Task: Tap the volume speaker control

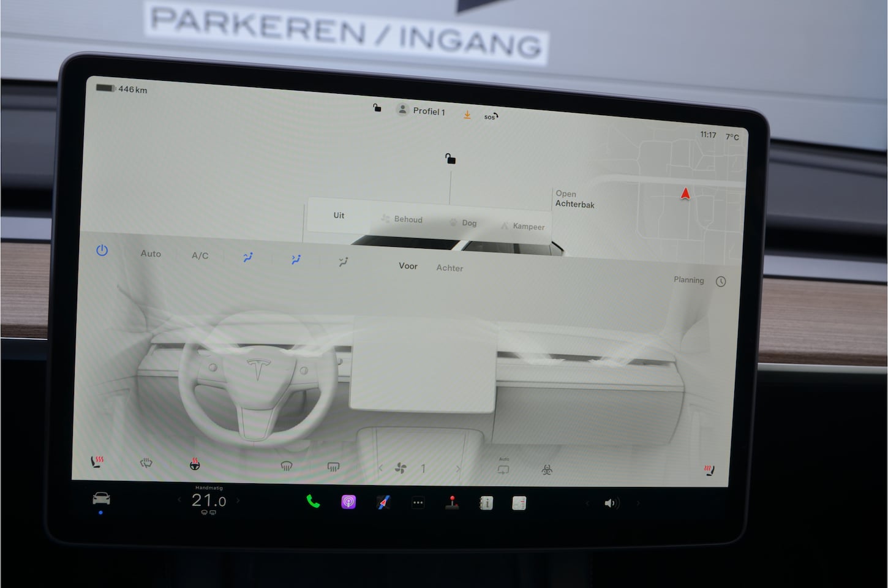Action: [611, 503]
